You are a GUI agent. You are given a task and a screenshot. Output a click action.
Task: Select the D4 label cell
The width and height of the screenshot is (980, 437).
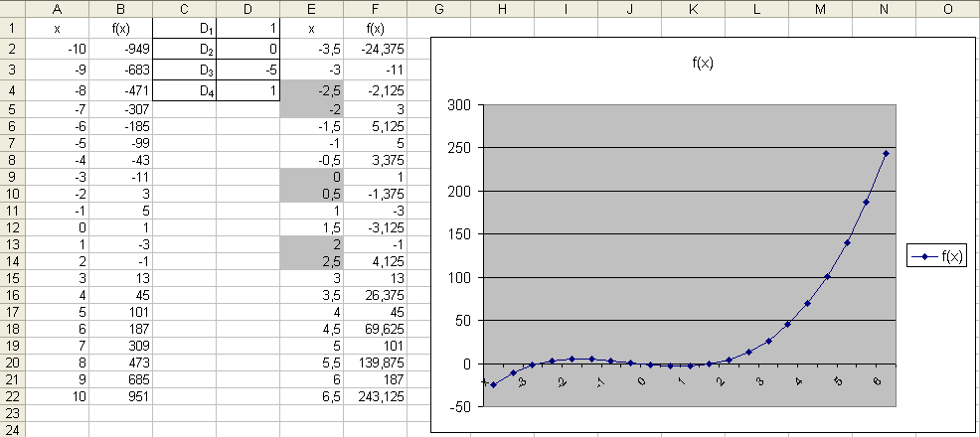tap(185, 90)
